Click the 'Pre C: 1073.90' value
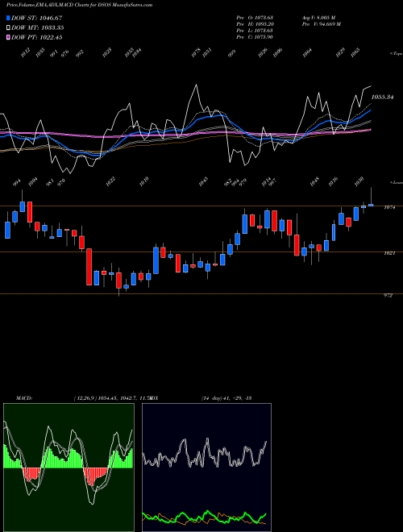 point(255,37)
